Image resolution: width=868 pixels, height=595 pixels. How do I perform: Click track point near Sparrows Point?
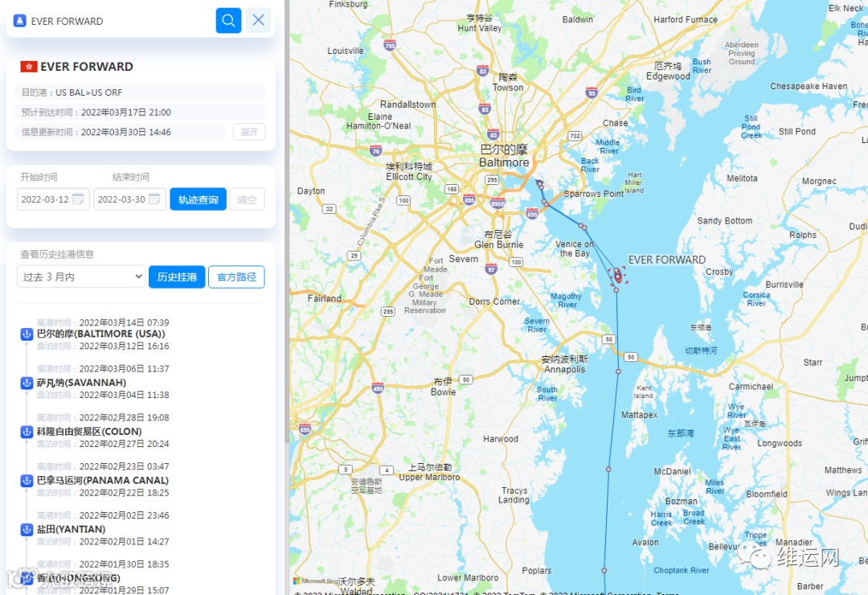point(583,227)
